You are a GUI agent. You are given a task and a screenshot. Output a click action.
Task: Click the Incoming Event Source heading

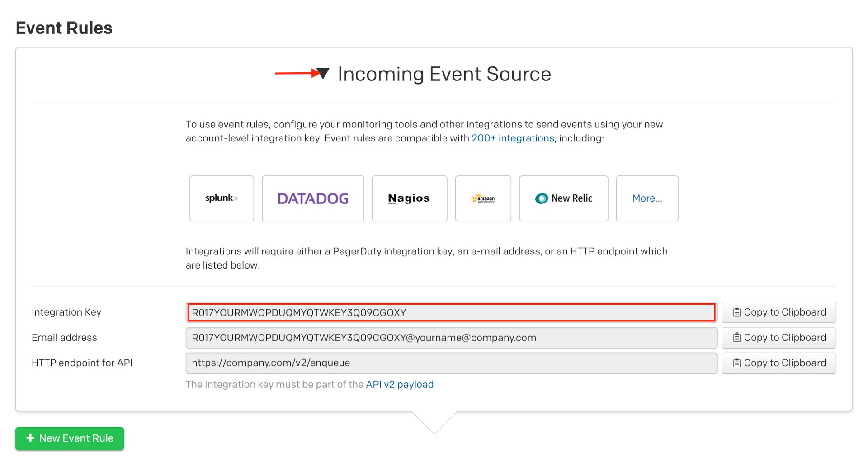444,74
